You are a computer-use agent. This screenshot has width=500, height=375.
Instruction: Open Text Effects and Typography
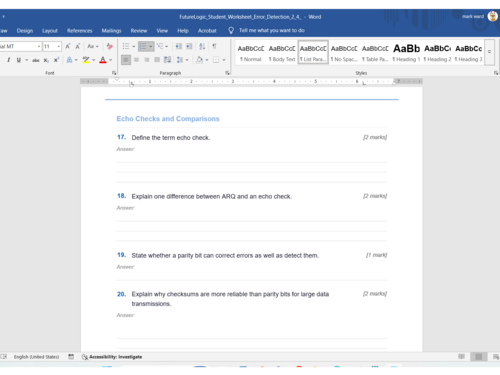[x=69, y=60]
